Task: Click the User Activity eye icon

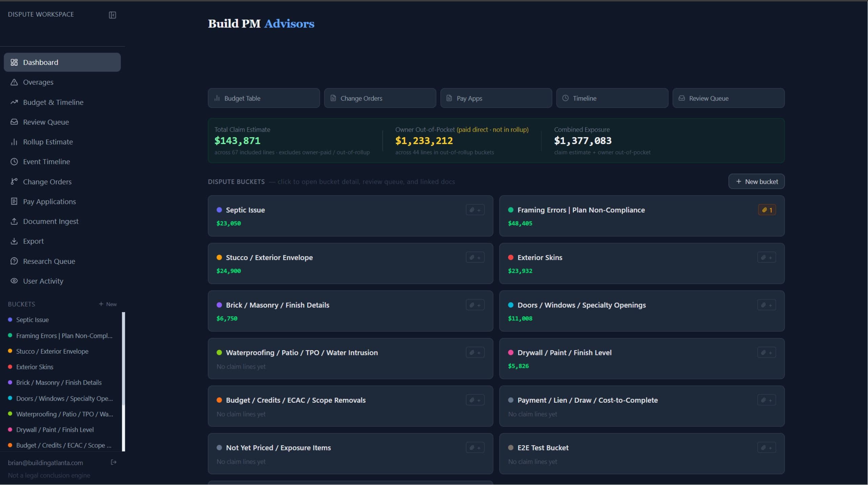Action: (x=14, y=281)
